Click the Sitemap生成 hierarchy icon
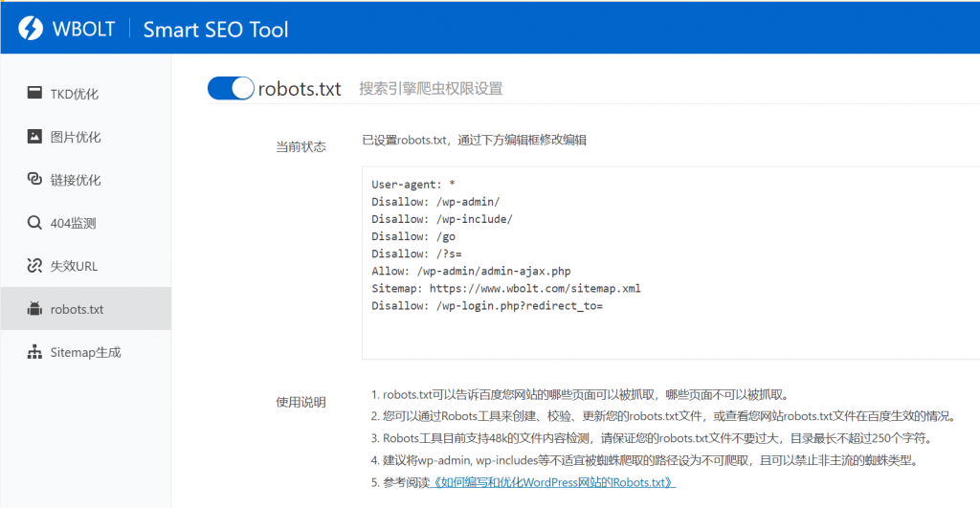The height and width of the screenshot is (508, 980). 34,352
